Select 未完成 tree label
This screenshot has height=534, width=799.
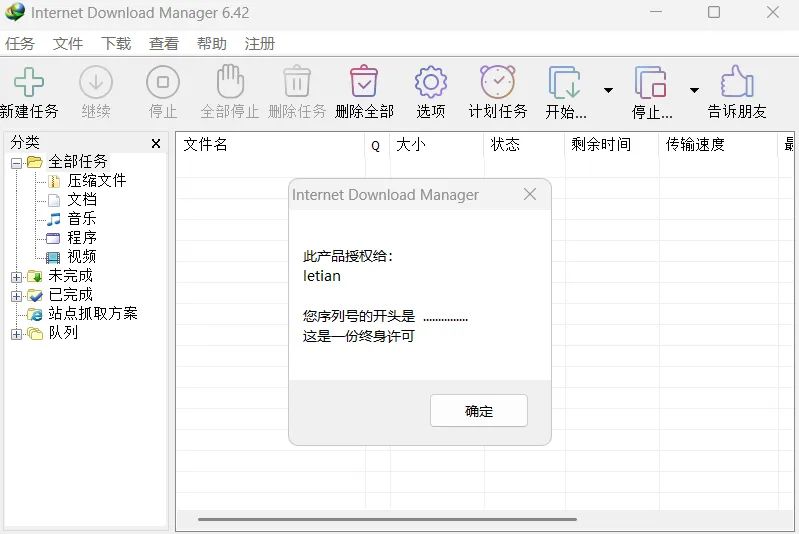tap(70, 276)
